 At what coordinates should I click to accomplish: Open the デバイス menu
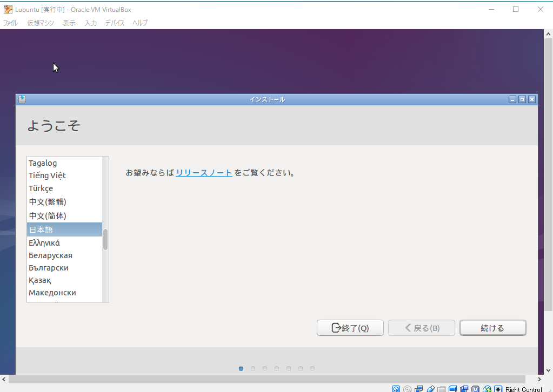(x=115, y=23)
